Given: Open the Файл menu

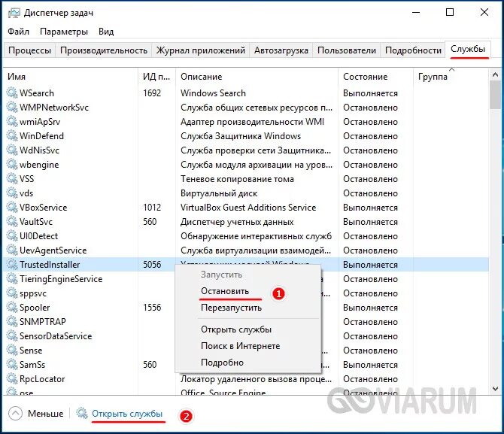Looking at the screenshot, I should 18,32.
